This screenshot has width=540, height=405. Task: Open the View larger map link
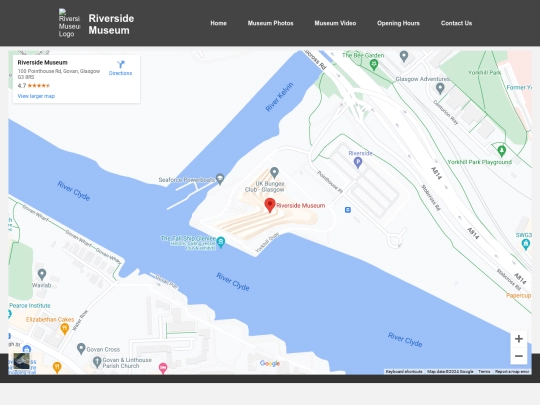click(36, 96)
